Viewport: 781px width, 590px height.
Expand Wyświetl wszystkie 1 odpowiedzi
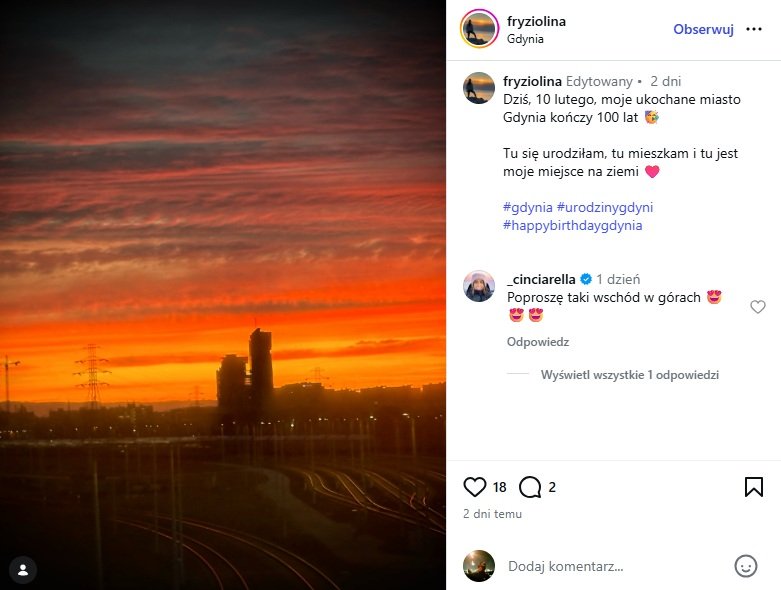click(x=629, y=375)
